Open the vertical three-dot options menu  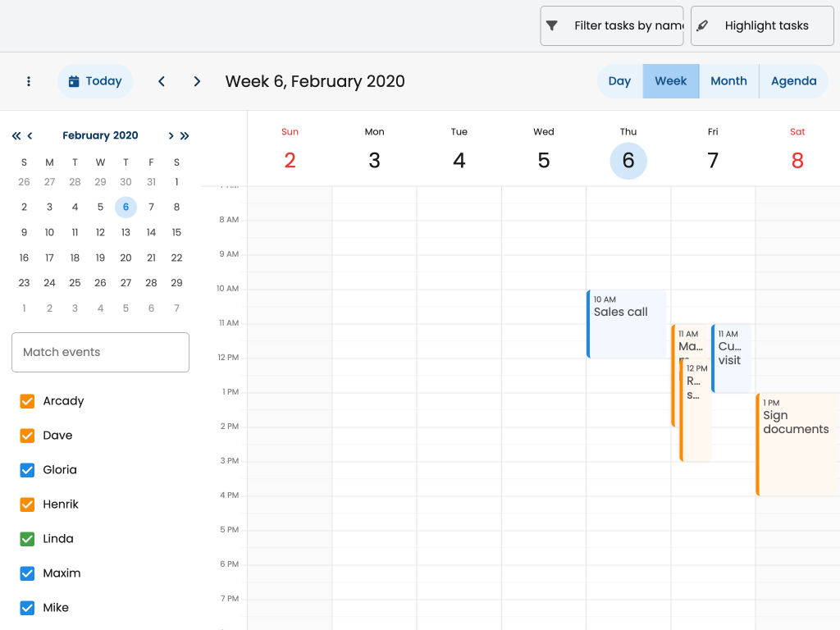[x=29, y=81]
